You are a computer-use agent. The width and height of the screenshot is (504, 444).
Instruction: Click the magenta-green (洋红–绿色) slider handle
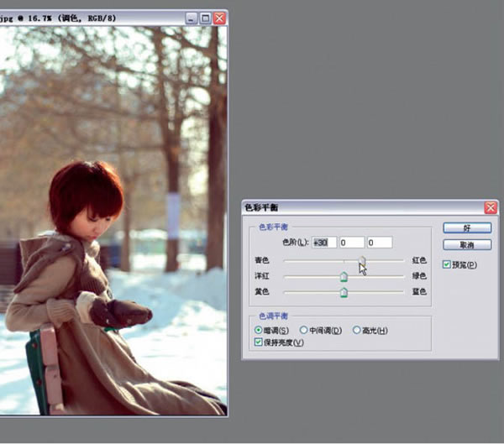[344, 276]
